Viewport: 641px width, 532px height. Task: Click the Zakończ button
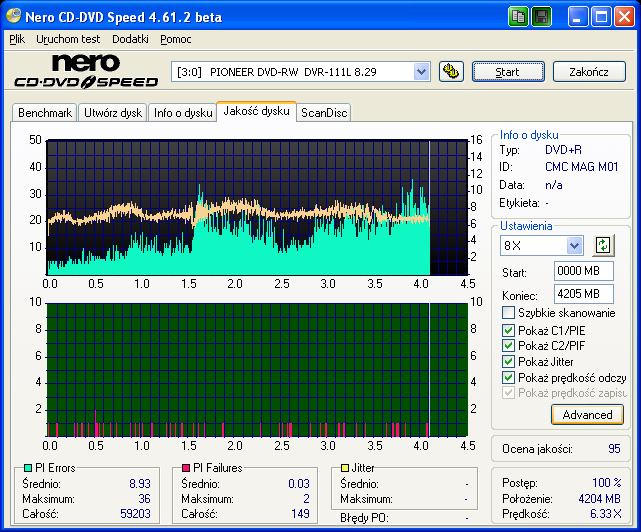point(589,72)
